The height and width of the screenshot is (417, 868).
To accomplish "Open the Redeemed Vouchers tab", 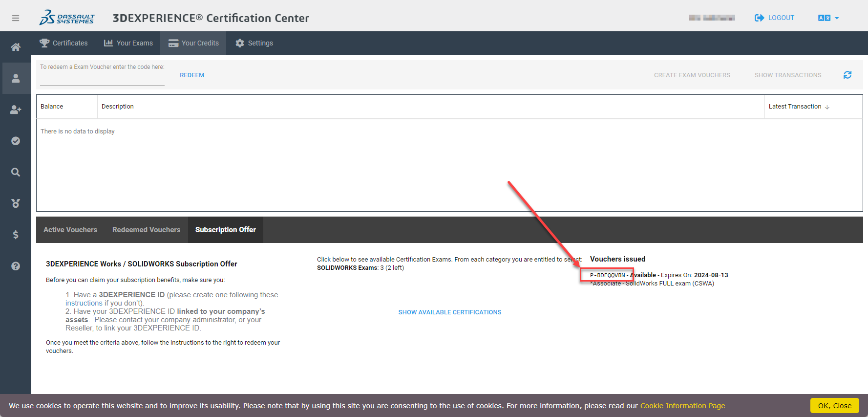I will [146, 230].
